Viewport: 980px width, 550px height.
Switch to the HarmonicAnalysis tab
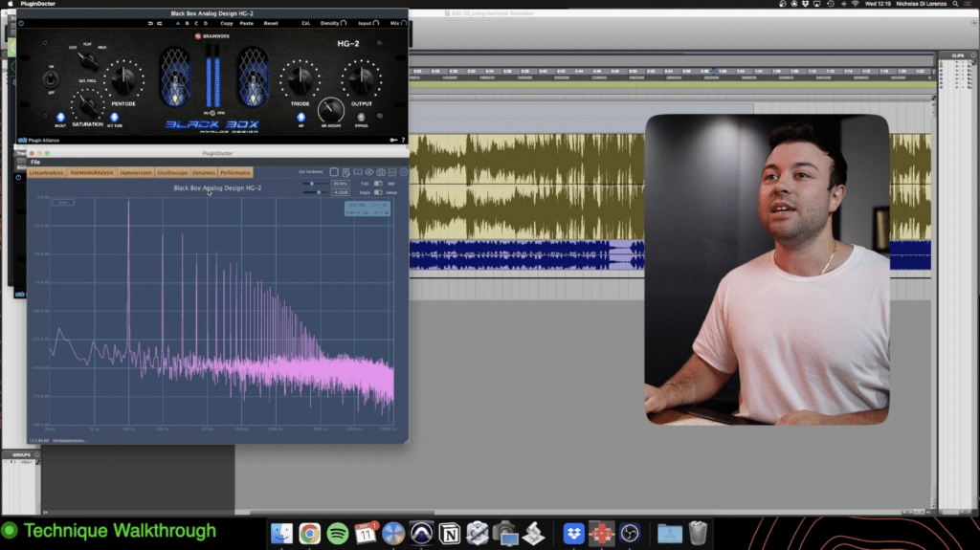point(92,172)
